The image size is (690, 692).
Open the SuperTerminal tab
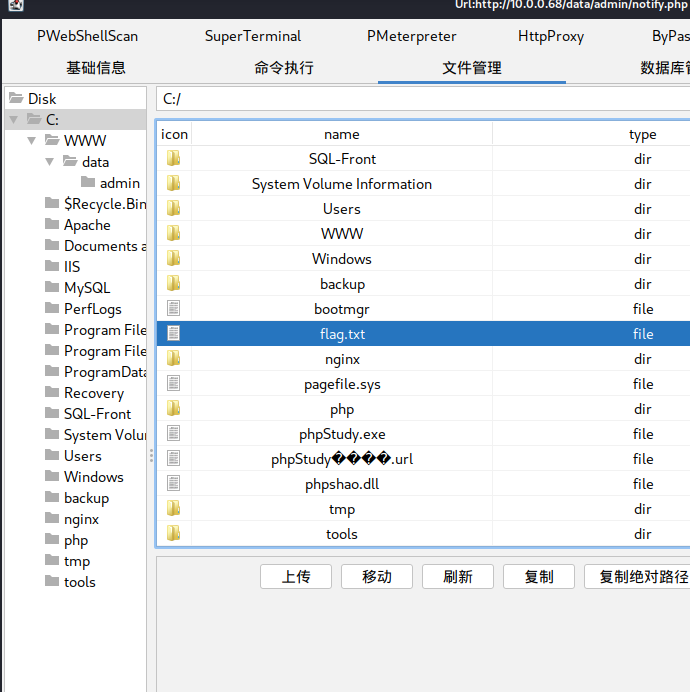point(252,36)
